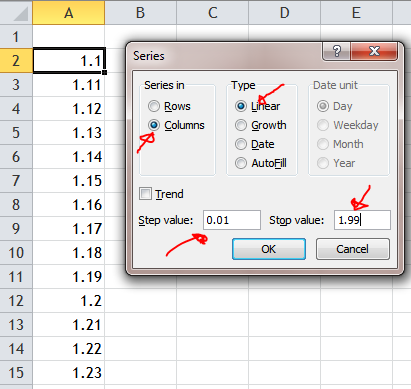Enable the Trend checkbox
The height and width of the screenshot is (389, 411).
coord(145,194)
